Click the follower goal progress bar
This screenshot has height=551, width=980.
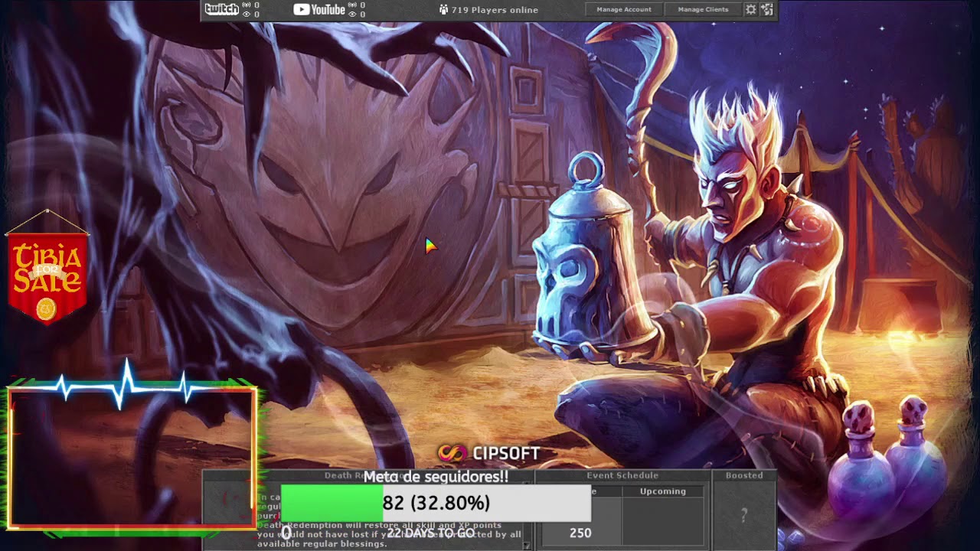tap(436, 503)
